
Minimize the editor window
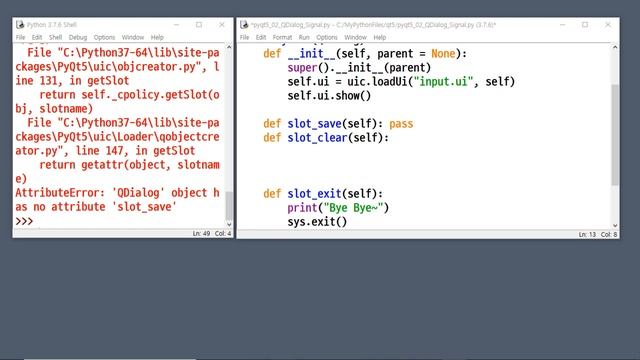pos(562,25)
